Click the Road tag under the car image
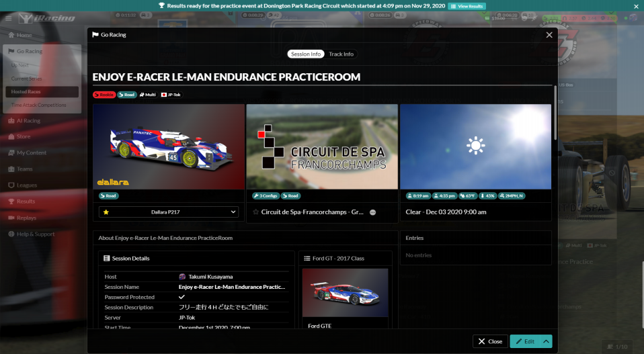The image size is (644, 354). [108, 196]
